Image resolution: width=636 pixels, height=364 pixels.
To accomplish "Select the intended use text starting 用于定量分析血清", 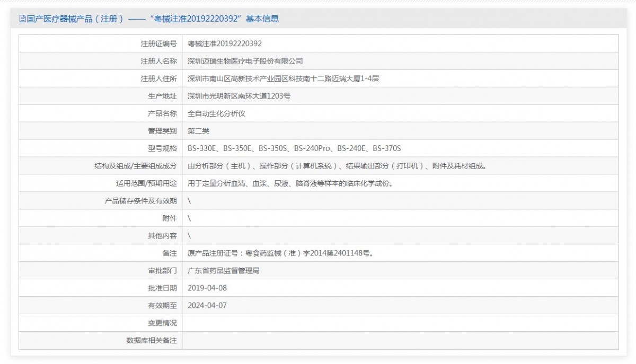I will pyautogui.click(x=292, y=183).
